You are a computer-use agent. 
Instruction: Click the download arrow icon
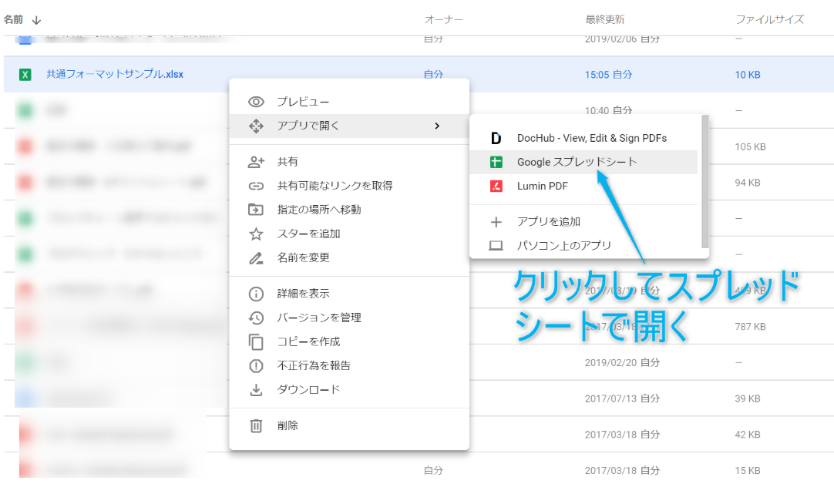click(256, 390)
